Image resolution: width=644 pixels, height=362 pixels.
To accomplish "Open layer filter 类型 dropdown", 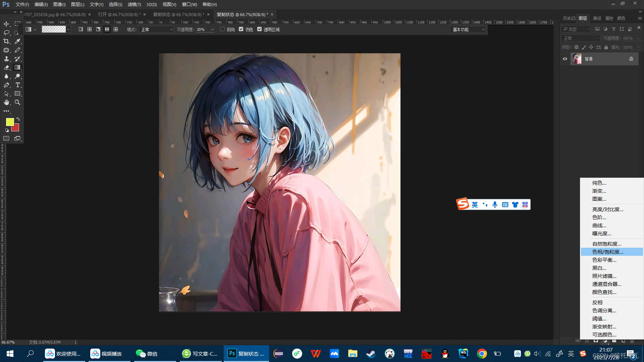I will click(x=576, y=29).
